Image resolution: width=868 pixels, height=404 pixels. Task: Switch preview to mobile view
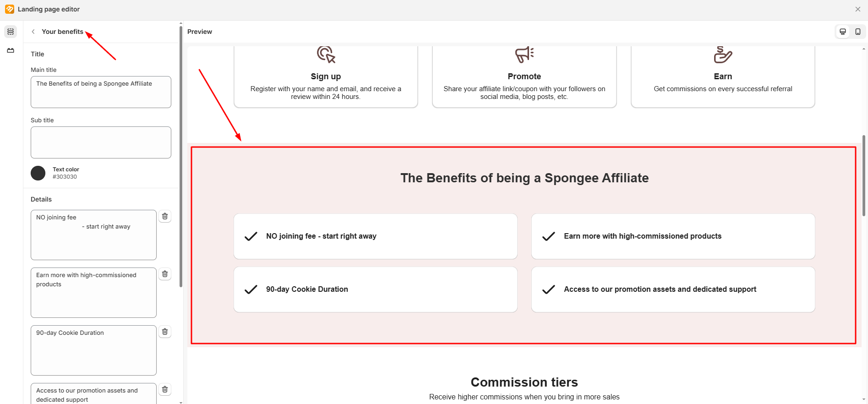tap(858, 32)
